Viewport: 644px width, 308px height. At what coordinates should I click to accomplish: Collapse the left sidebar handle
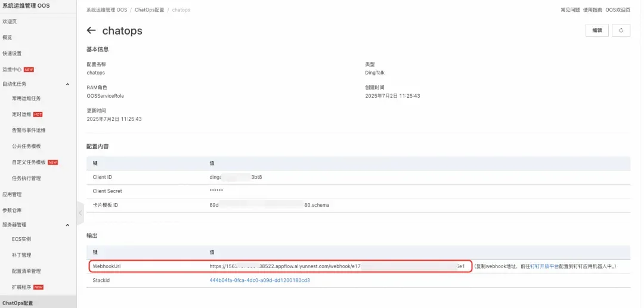pos(80,213)
